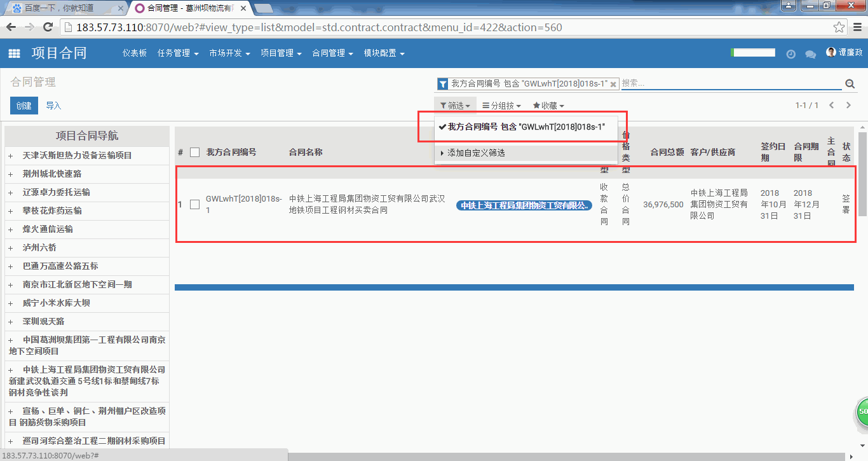The width and height of the screenshot is (868, 461).
Task: Expand the 泸州六桥 tree node
Action: coord(11,247)
